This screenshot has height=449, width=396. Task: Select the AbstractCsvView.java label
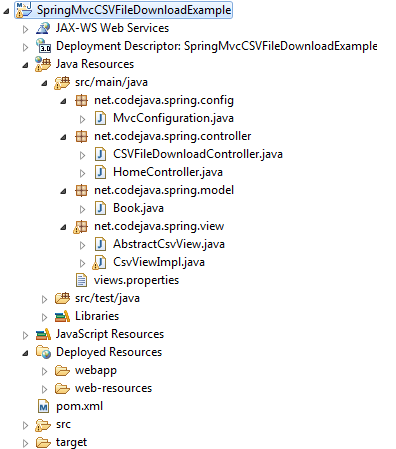[x=169, y=244]
